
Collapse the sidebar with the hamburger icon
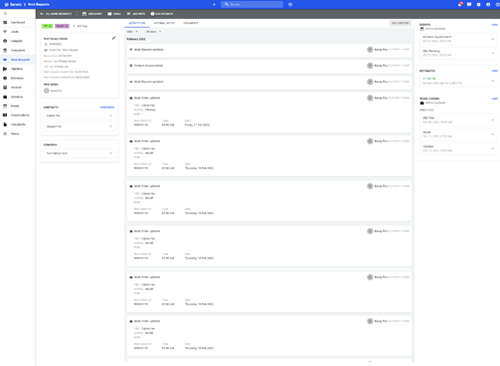point(5,13)
